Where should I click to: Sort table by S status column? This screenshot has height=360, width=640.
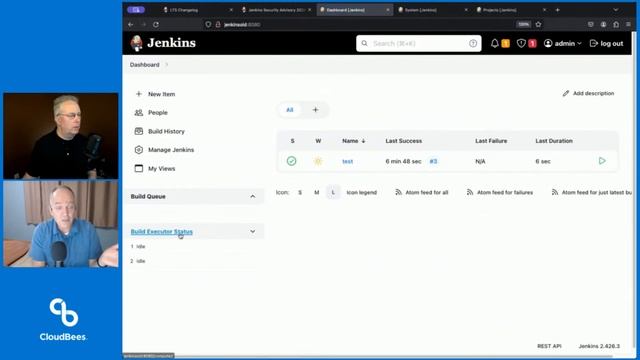292,141
